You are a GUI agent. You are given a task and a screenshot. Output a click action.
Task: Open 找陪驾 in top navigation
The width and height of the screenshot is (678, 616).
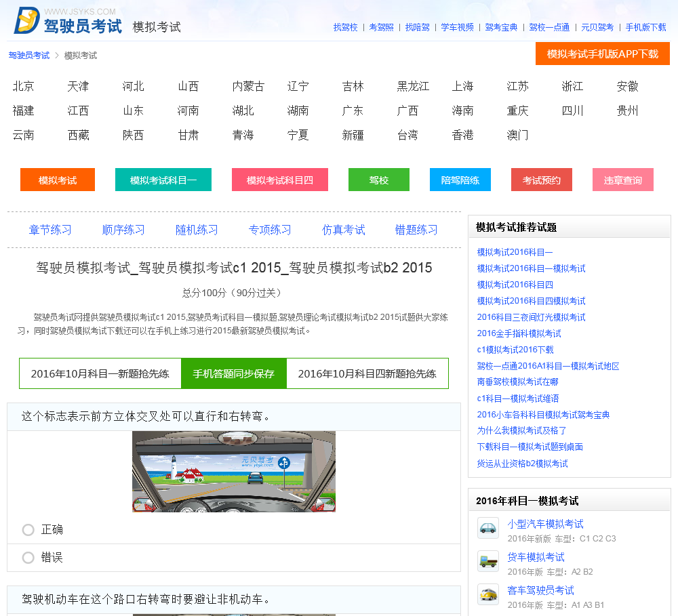tap(417, 27)
